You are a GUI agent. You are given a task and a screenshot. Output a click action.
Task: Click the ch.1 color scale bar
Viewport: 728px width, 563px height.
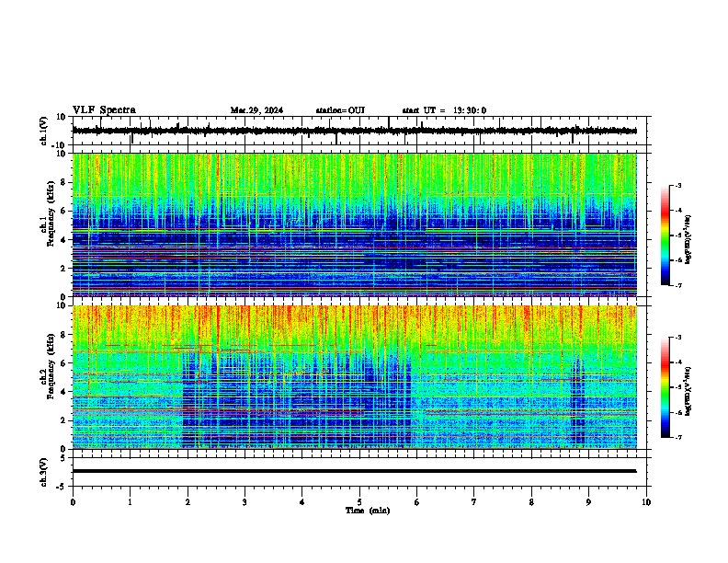point(665,236)
